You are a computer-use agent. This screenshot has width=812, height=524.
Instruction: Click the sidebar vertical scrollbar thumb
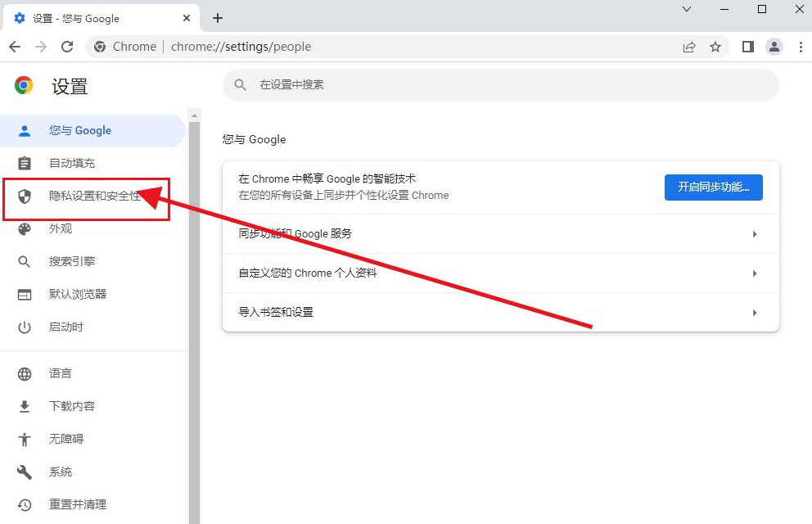[195, 323]
